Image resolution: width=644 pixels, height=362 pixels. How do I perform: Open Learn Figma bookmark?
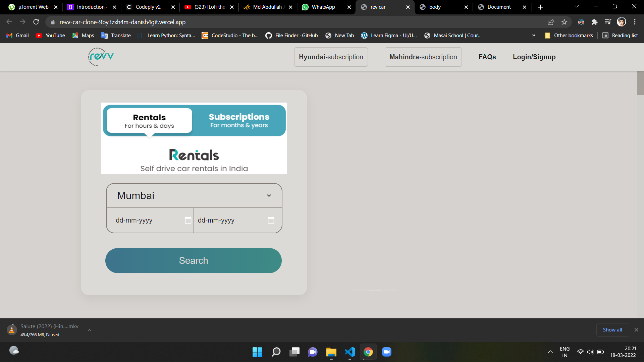tap(389, 36)
